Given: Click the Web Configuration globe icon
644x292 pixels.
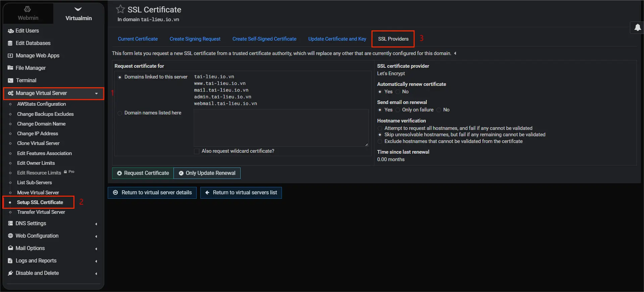Looking at the screenshot, I should pyautogui.click(x=10, y=236).
